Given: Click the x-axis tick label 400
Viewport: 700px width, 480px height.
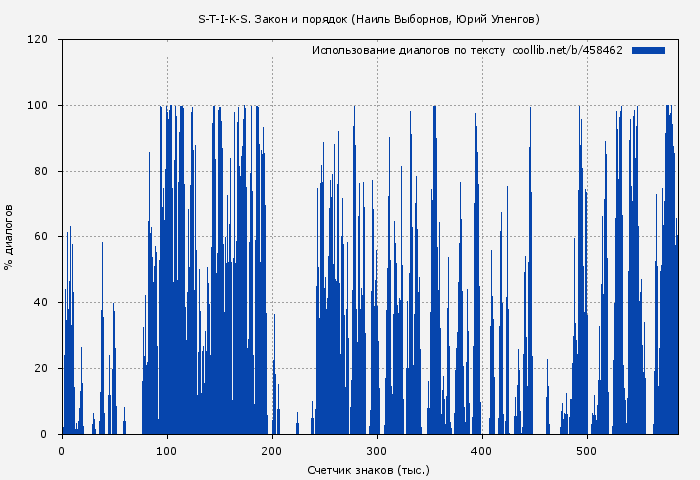Looking at the screenshot, I should 482,450.
